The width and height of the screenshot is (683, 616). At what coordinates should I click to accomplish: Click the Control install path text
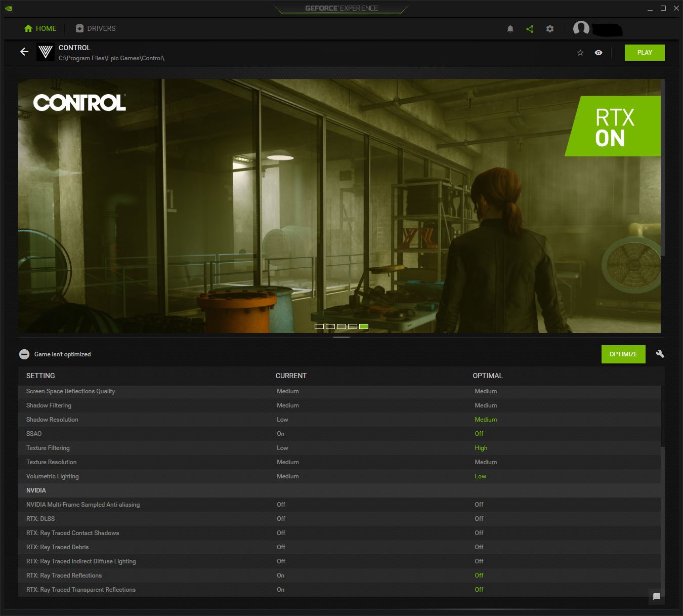coord(111,58)
